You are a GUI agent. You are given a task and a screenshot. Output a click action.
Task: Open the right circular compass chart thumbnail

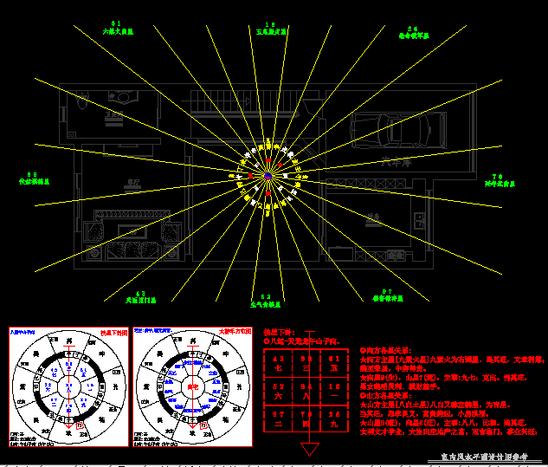point(193,387)
